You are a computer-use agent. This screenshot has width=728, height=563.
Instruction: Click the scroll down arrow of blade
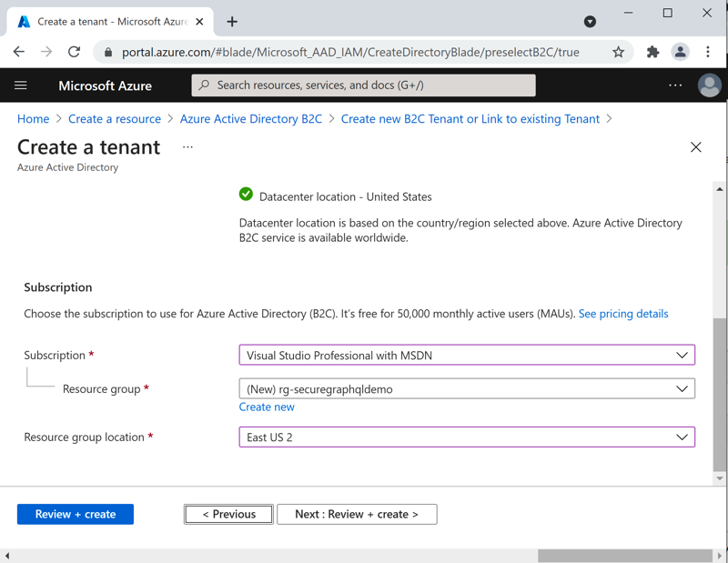719,478
